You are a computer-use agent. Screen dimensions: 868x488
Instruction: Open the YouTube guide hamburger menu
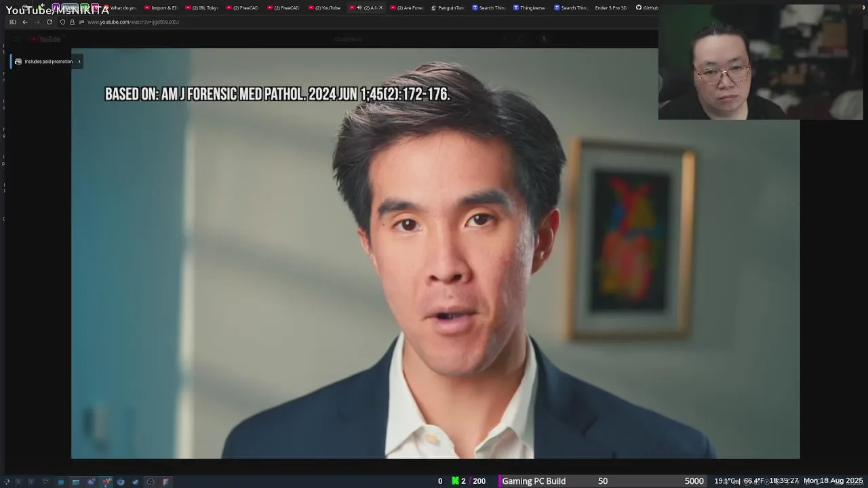tap(17, 39)
